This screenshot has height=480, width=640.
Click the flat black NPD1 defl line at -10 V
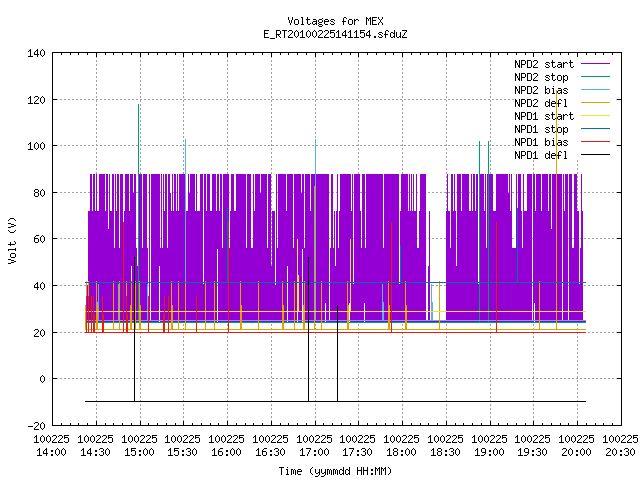click(335, 402)
